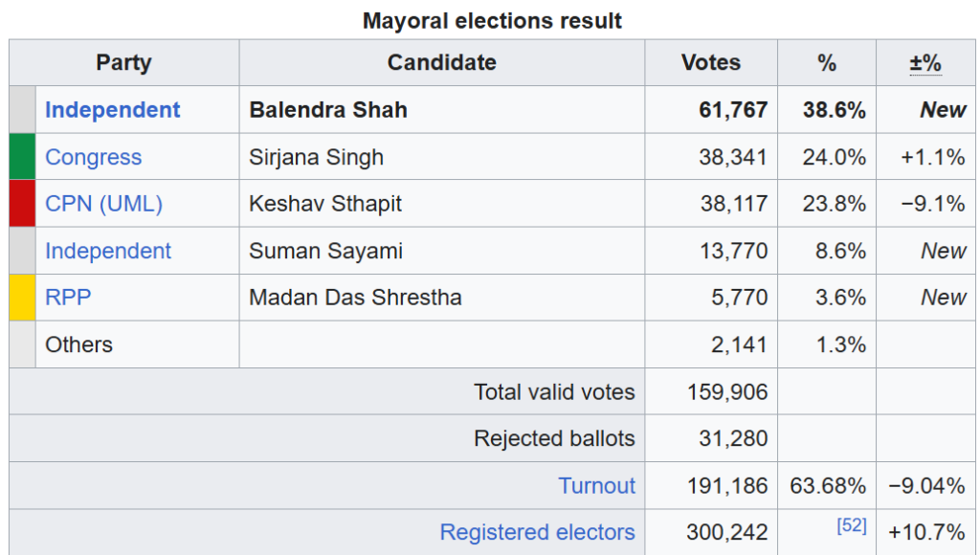Open the RPP party link
The height and width of the screenshot is (555, 980).
(68, 298)
